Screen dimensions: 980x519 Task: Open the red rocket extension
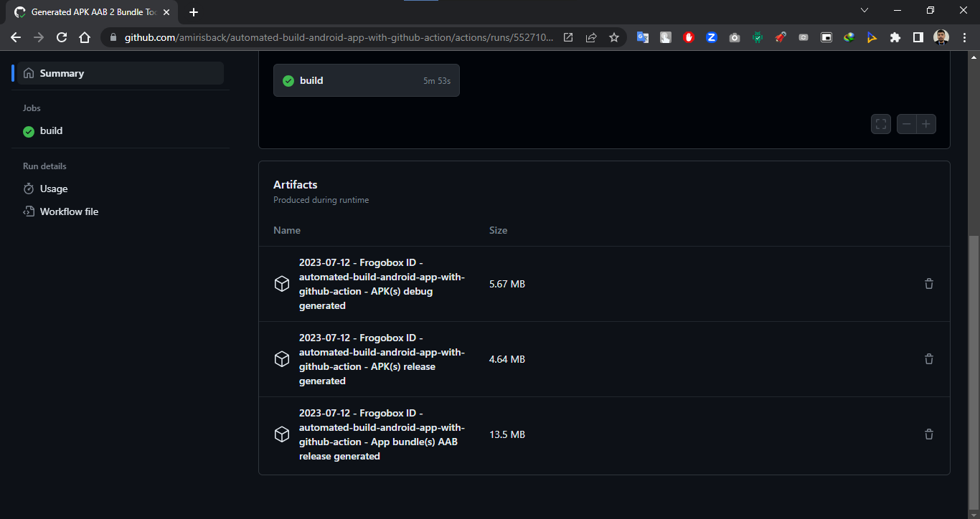point(781,37)
